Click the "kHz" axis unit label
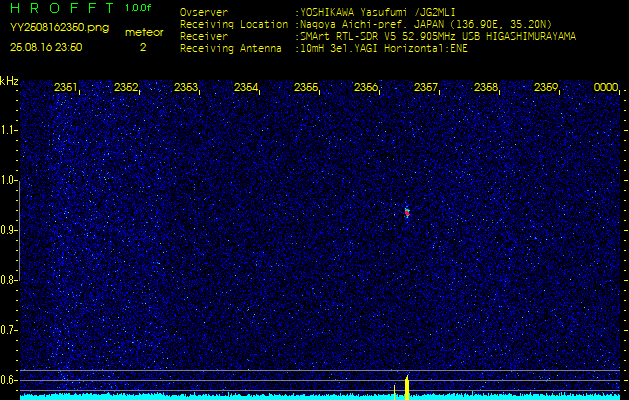Screen dimensions: 629x400 [x=9, y=81]
